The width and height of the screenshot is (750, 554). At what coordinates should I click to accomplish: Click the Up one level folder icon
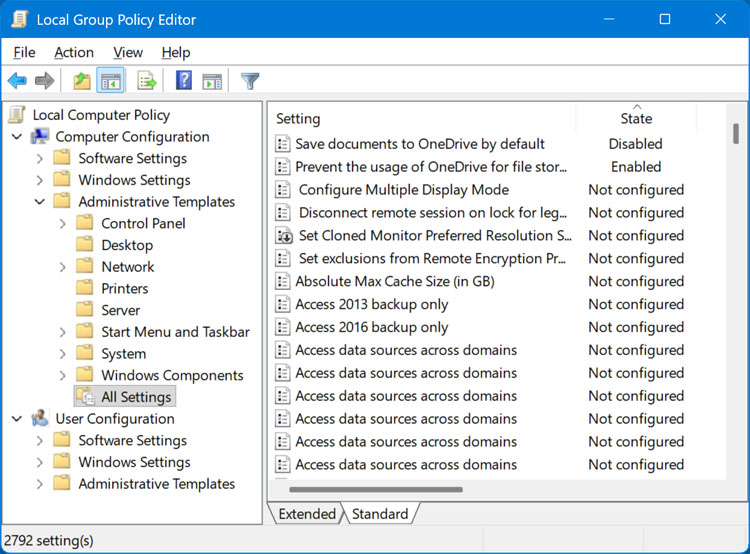pos(82,80)
